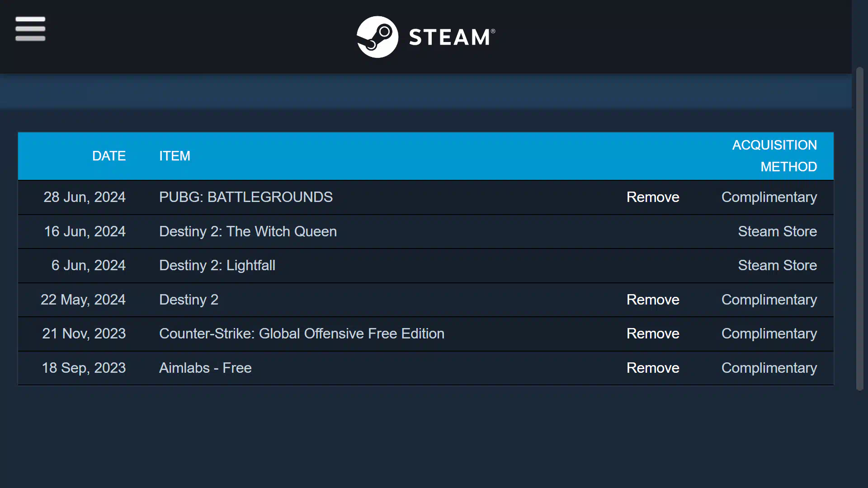The image size is (868, 488).
Task: Click Complimentary method in Aimlabs row
Action: [x=769, y=368]
